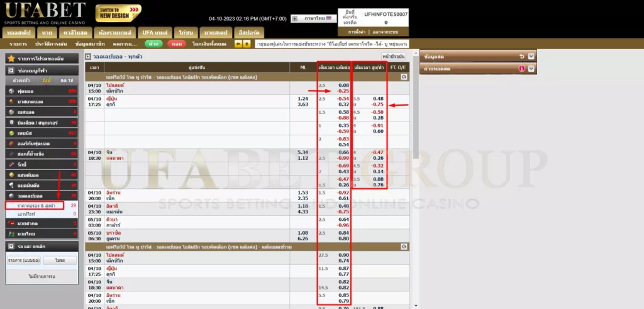
Task: Click the refresh icon in ข้อมูลสด panel
Action: [x=521, y=56]
